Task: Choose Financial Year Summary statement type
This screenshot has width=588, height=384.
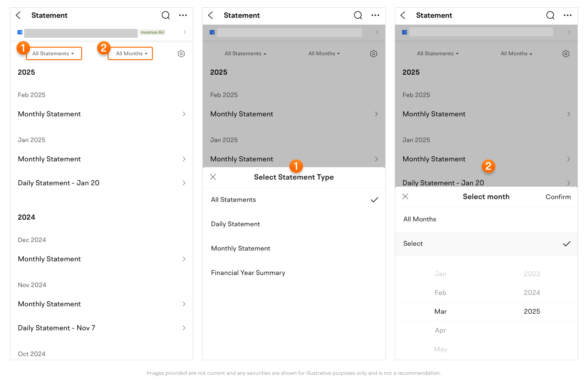Action: pos(248,273)
